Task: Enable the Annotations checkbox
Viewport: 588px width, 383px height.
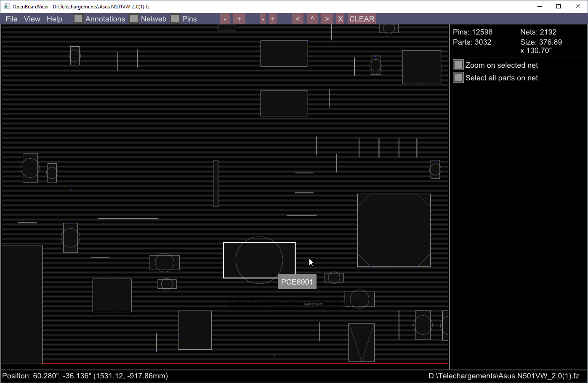Action: [x=78, y=19]
